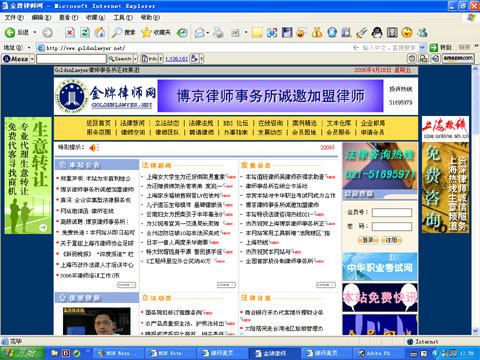Open the Tools menu in menu bar

pos(123,17)
